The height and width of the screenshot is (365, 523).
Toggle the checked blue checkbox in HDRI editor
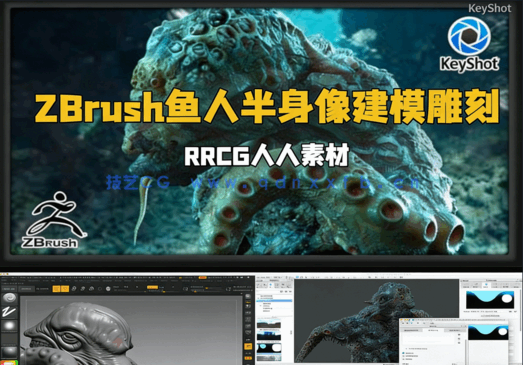(x=403, y=353)
